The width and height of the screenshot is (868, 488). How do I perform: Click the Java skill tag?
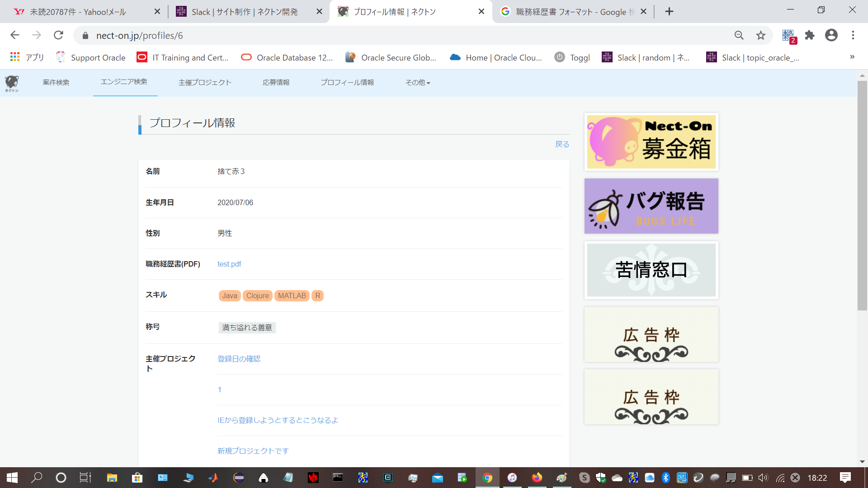click(x=230, y=296)
